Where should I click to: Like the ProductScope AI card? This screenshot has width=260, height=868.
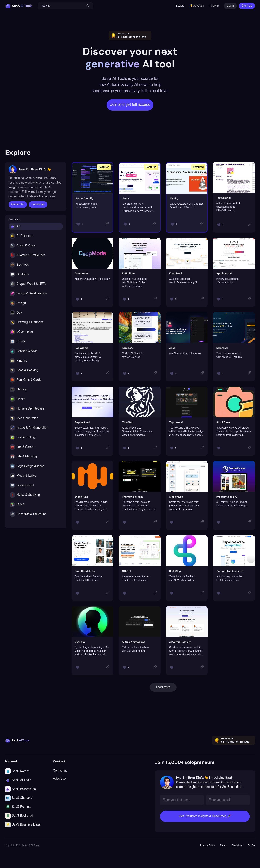219,523
